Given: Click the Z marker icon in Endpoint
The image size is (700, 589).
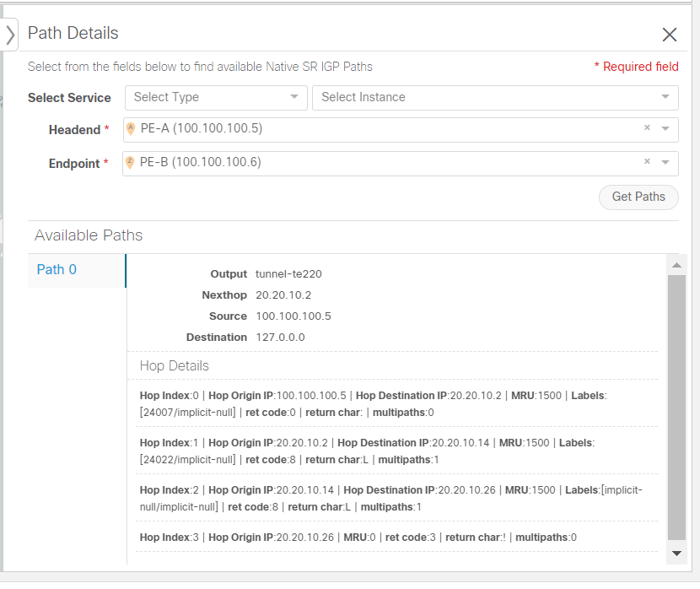Looking at the screenshot, I should pos(131,163).
